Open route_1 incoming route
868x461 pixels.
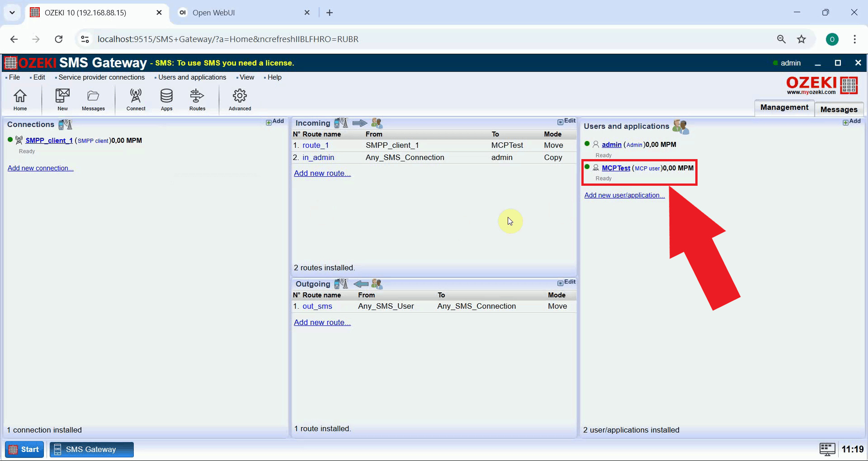[x=315, y=145]
